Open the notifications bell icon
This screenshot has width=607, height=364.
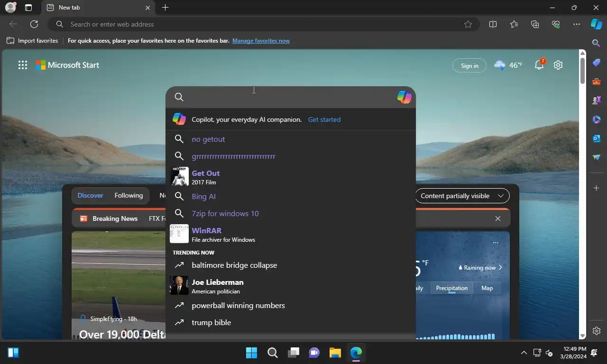(x=540, y=65)
